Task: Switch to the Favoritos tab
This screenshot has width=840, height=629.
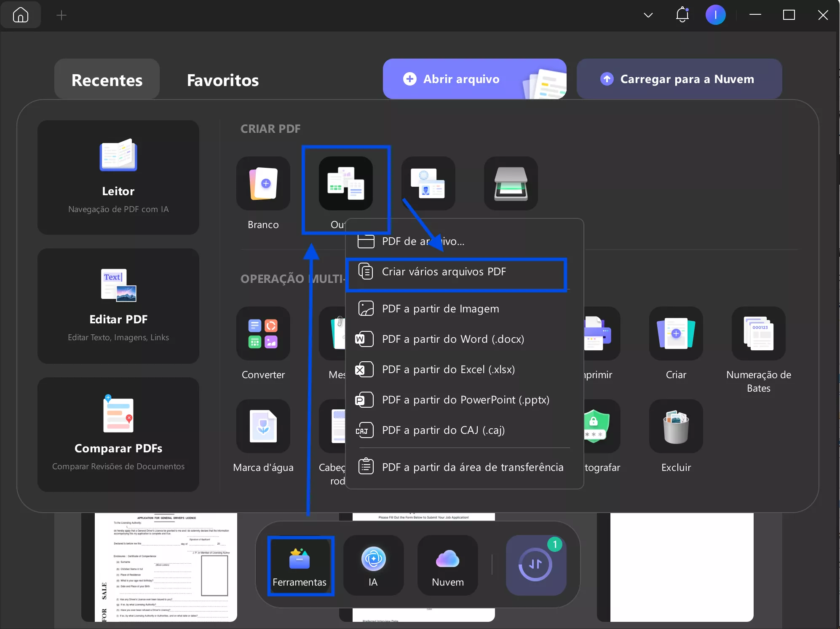Action: pyautogui.click(x=223, y=80)
